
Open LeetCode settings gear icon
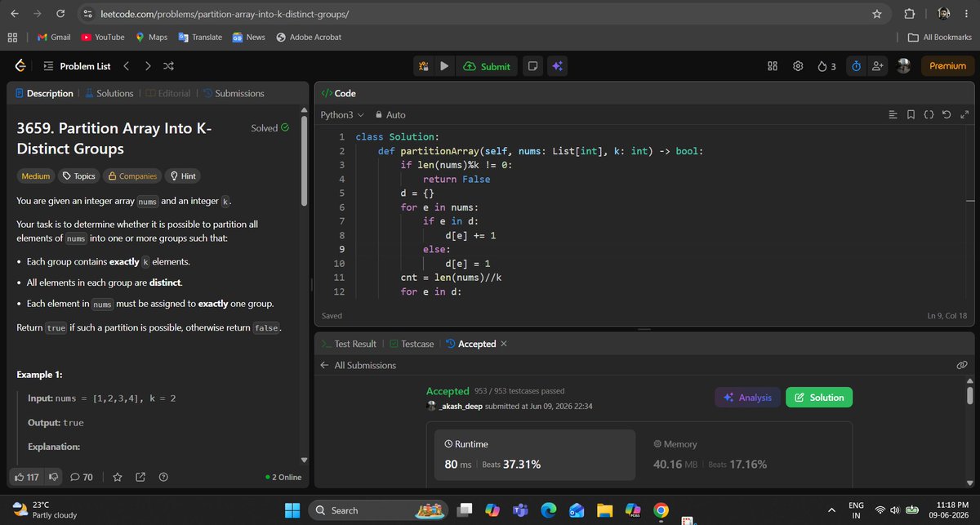798,66
